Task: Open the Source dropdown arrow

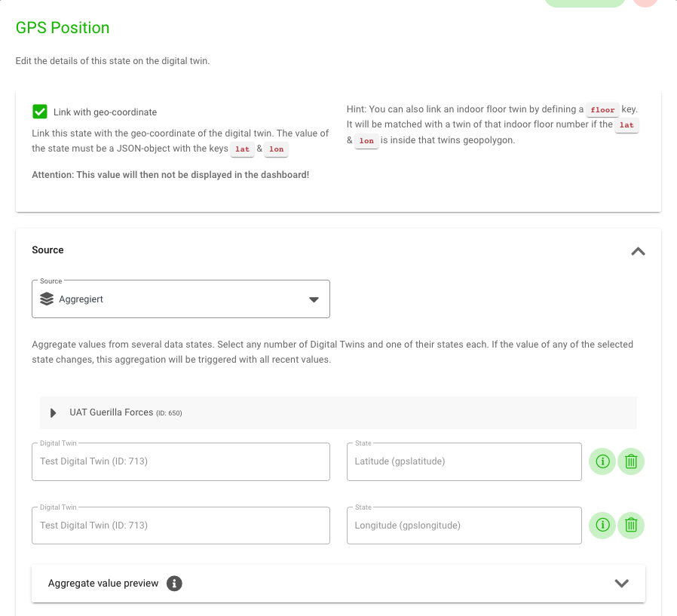Action: pos(314,299)
